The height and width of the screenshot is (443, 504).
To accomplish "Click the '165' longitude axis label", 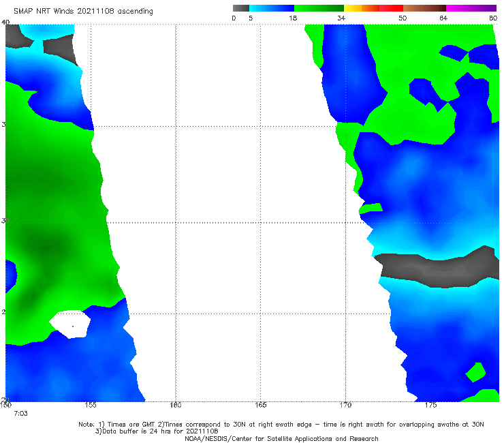I will (x=260, y=405).
